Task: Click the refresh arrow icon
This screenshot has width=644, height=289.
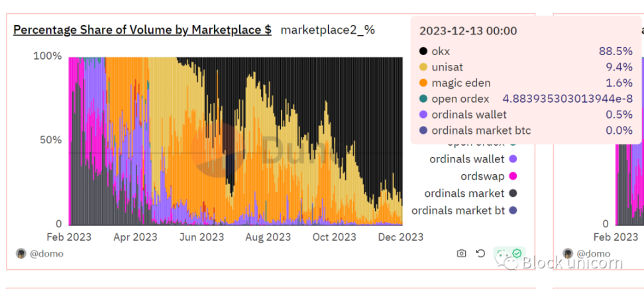Action: click(x=480, y=253)
